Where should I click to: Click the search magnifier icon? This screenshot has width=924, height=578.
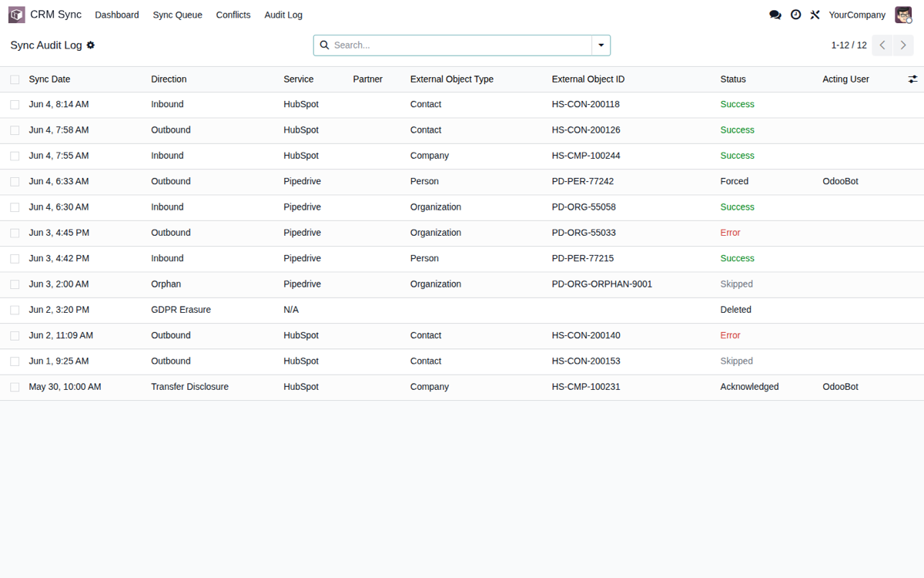point(324,45)
